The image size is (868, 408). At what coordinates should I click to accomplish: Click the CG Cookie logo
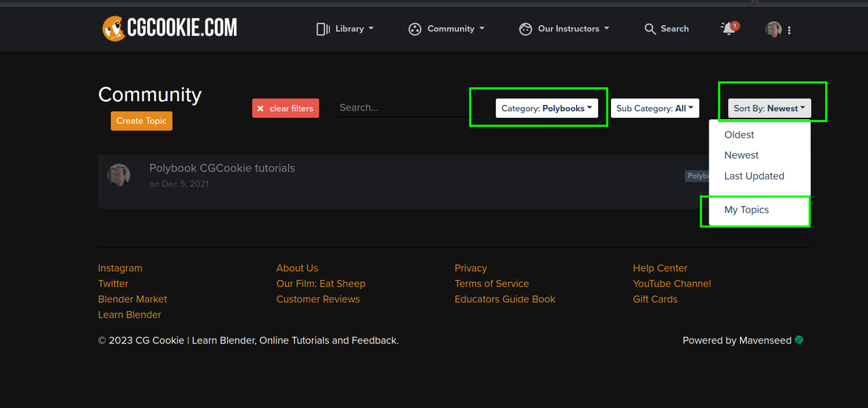point(170,28)
